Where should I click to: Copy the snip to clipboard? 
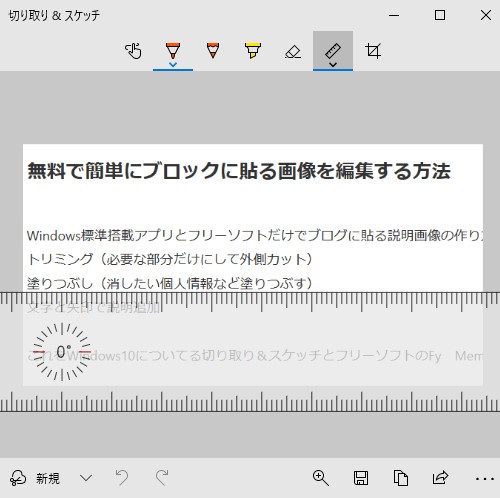[401, 478]
